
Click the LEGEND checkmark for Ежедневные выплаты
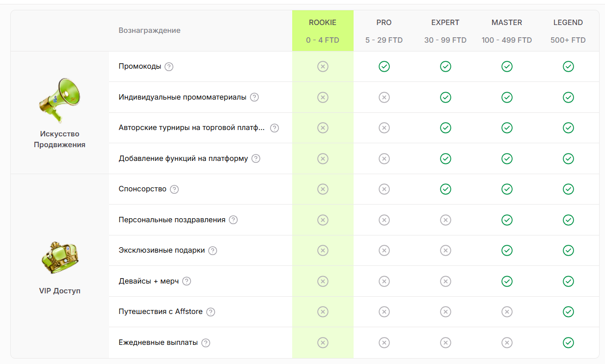pos(568,342)
